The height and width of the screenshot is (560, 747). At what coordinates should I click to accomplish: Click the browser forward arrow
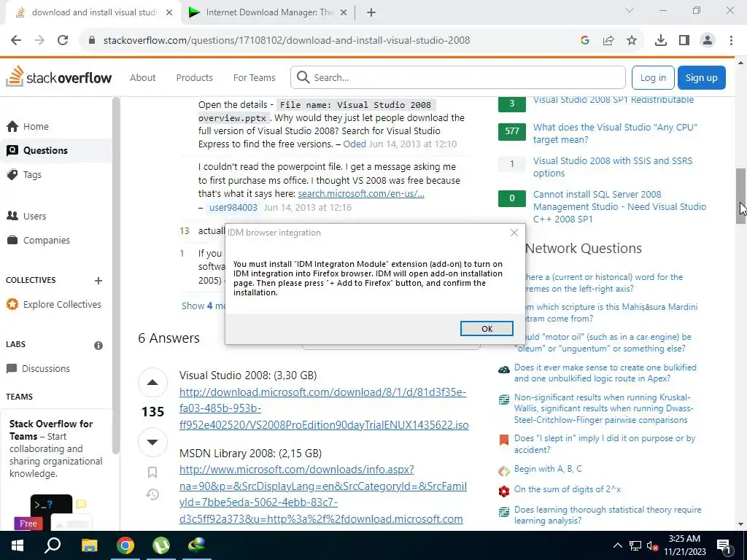tap(39, 41)
